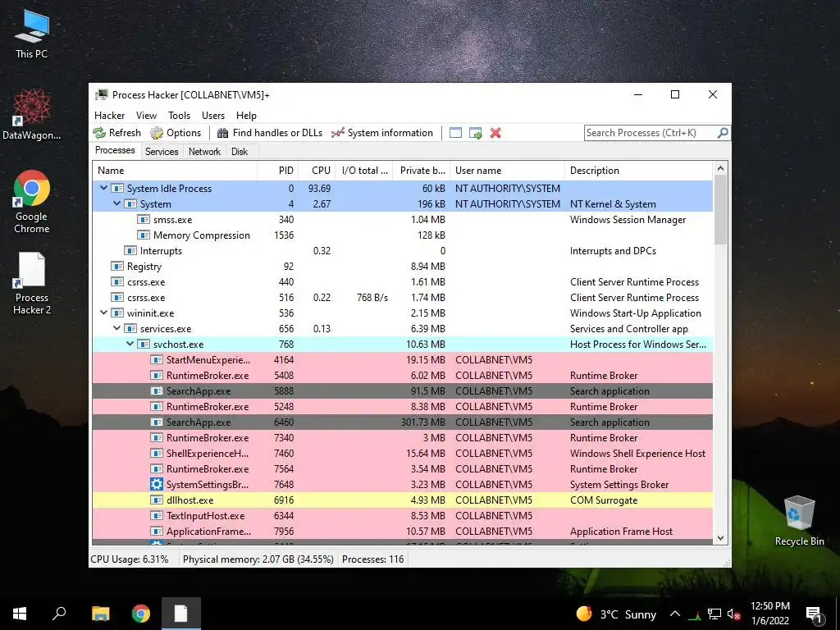Open Process Hacker 2 desktop shortcut
840x630 pixels.
[32, 283]
